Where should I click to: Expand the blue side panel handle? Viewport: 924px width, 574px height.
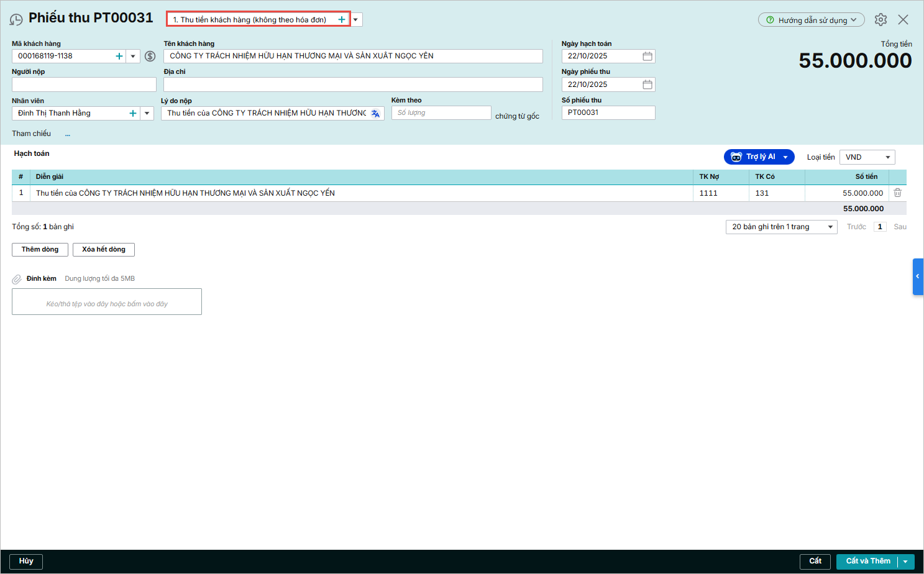click(x=917, y=276)
